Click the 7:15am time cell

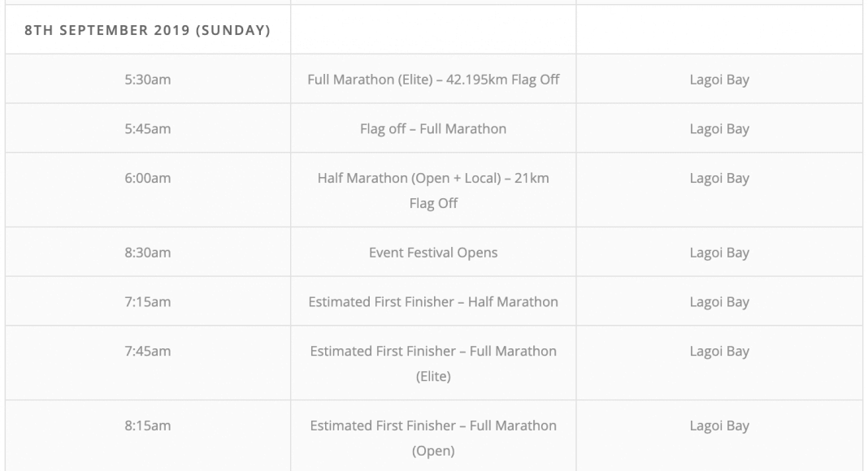click(148, 301)
